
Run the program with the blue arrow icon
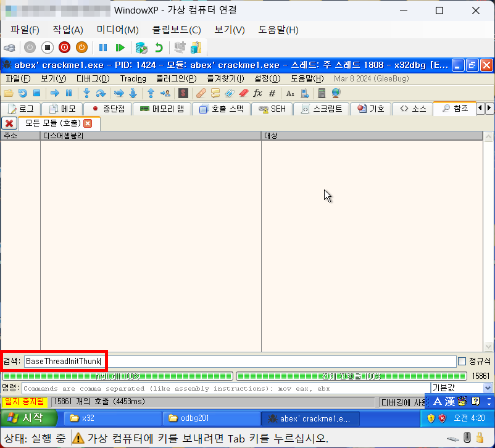coord(55,93)
